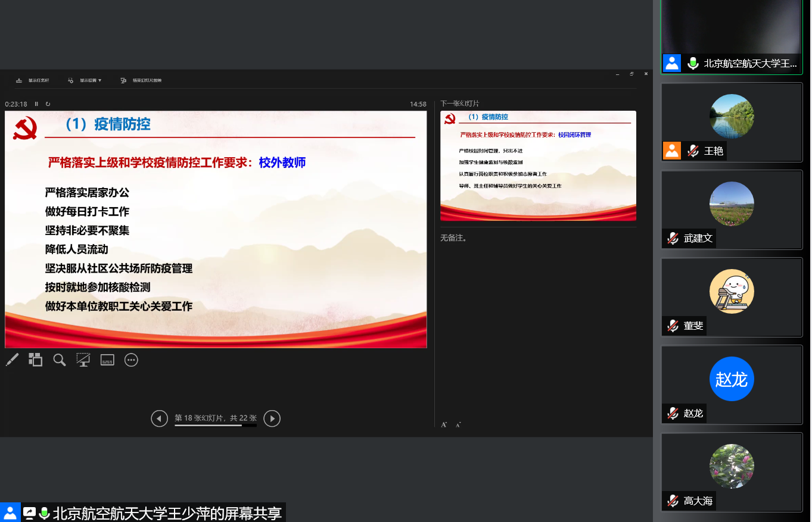Expand the Display Settings dropdown
Screen dimensions: 812x522
click(x=86, y=80)
